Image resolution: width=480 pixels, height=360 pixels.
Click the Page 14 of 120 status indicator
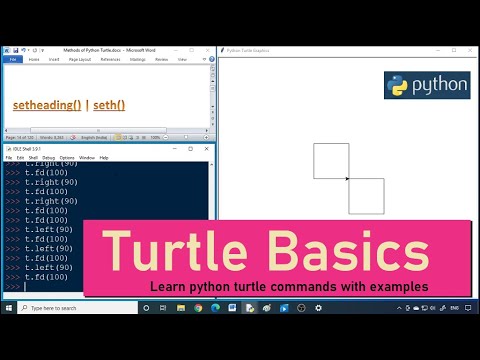coord(20,137)
